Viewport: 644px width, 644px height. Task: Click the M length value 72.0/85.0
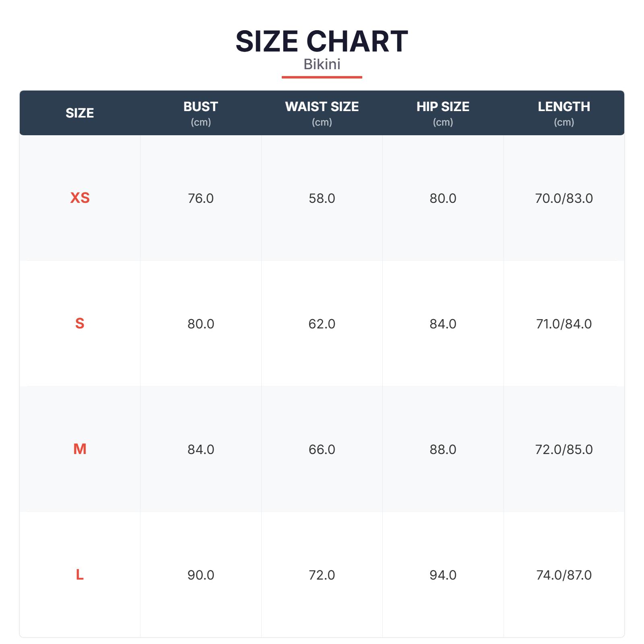pos(563,450)
